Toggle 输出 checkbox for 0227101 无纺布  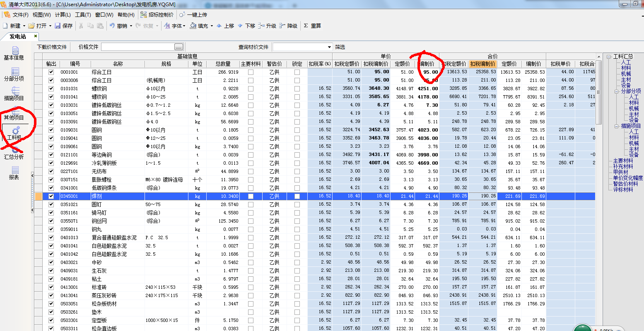point(51,171)
